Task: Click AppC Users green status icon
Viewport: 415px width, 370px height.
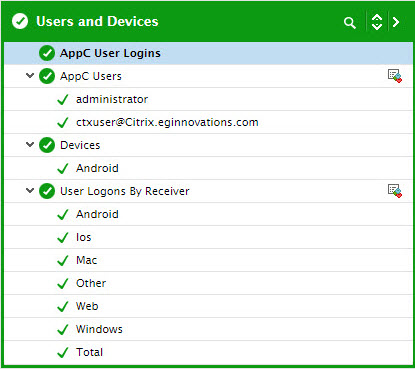Action: [x=47, y=76]
